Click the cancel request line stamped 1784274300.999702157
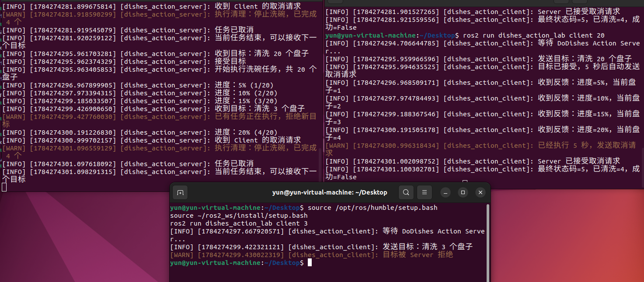This screenshot has width=644, height=282. (x=152, y=140)
